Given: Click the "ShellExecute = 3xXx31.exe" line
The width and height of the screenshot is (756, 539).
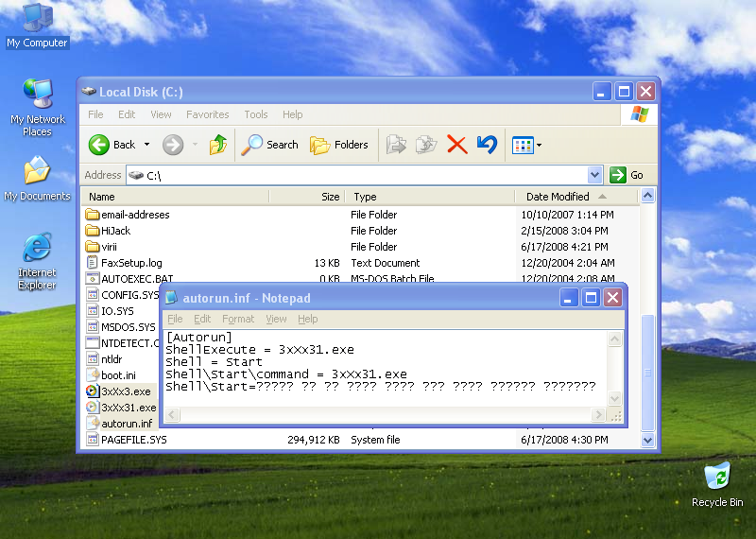Looking at the screenshot, I should [x=259, y=349].
